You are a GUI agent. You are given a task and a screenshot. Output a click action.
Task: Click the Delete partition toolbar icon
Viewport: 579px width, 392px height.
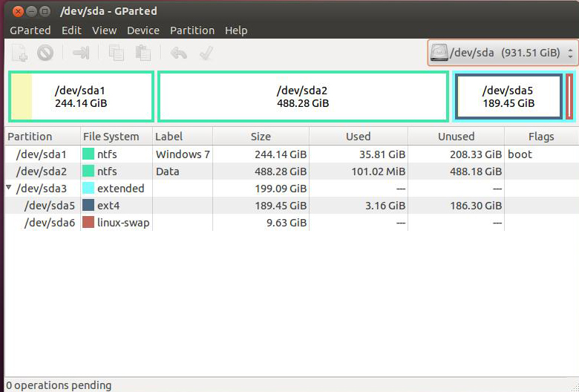[x=45, y=53]
